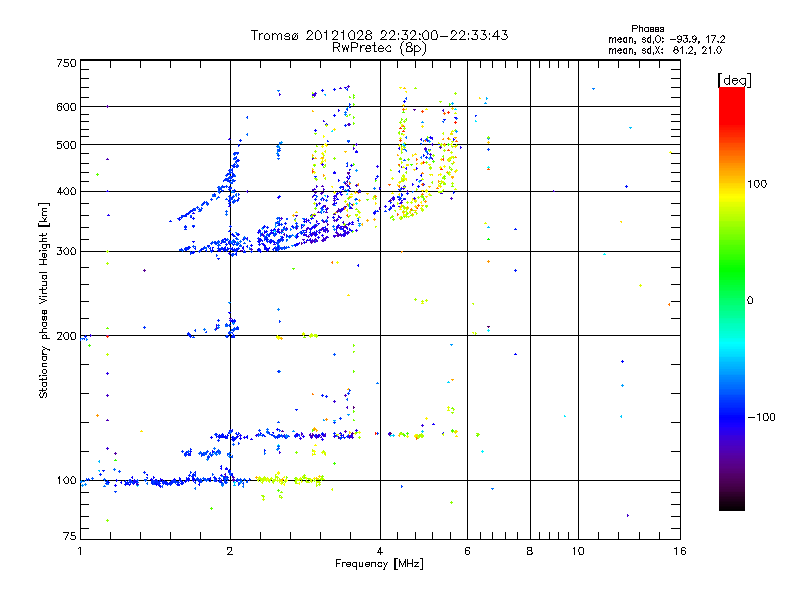This screenshot has width=800, height=600.
Task: Click the 10 MHz frequency tick label
Action: tap(578, 551)
